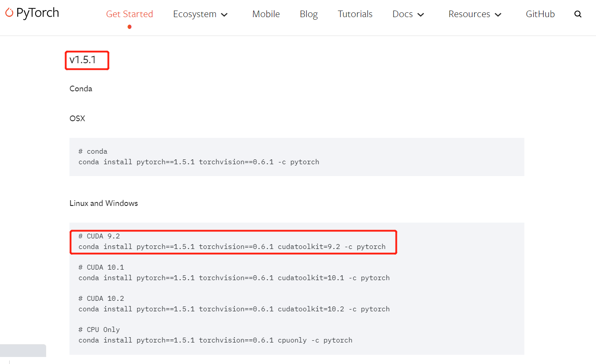Image resolution: width=596 pixels, height=364 pixels.
Task: Click the Conda subheading
Action: [81, 89]
